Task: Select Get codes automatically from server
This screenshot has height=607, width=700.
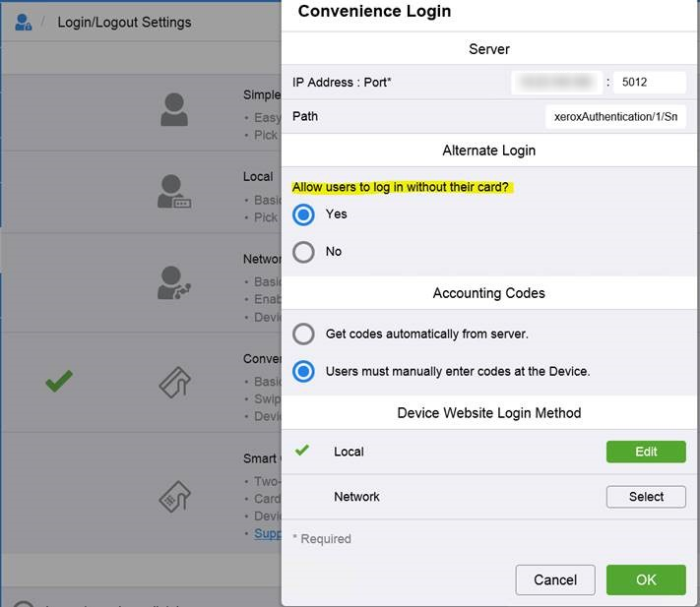Action: (x=304, y=334)
